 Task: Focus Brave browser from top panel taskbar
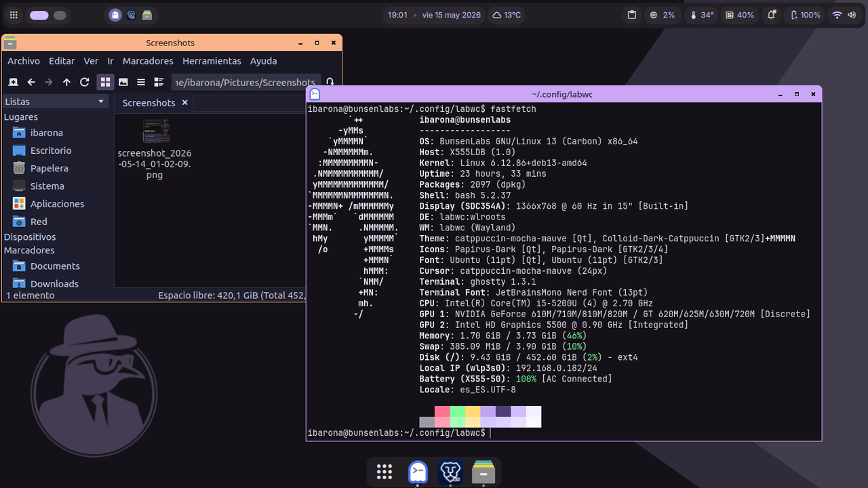[132, 15]
